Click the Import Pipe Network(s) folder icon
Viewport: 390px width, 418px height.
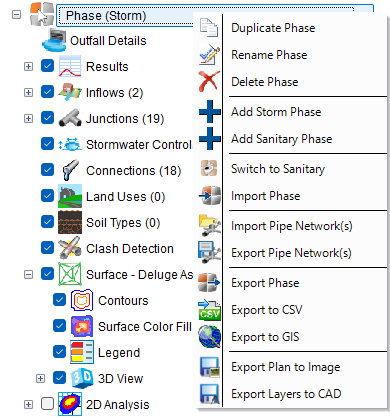[209, 225]
